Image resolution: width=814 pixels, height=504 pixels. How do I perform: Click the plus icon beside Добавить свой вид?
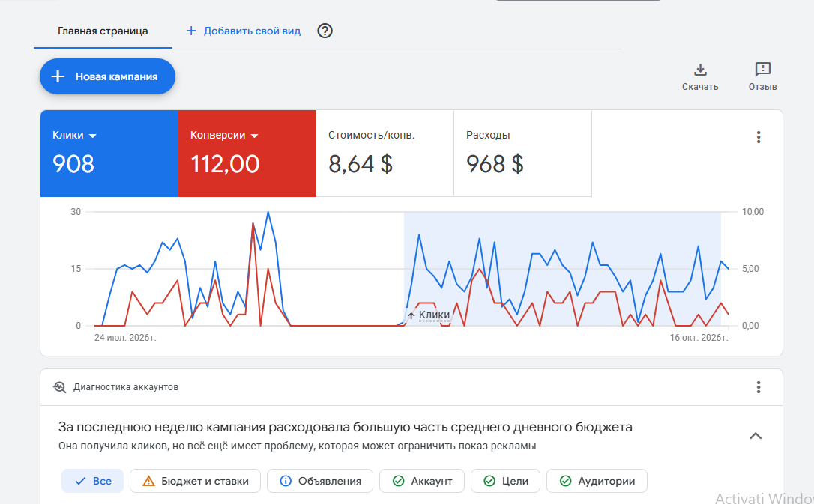191,31
